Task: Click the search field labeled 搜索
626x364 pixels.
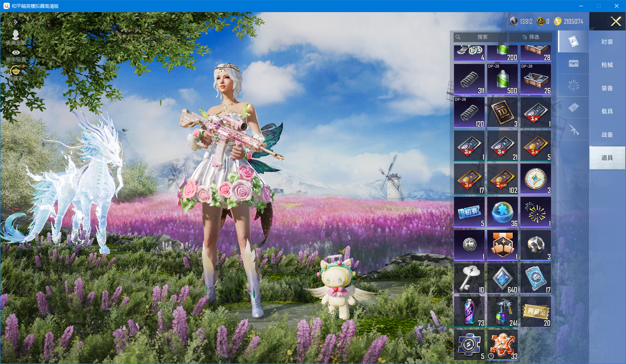Action: [x=481, y=37]
